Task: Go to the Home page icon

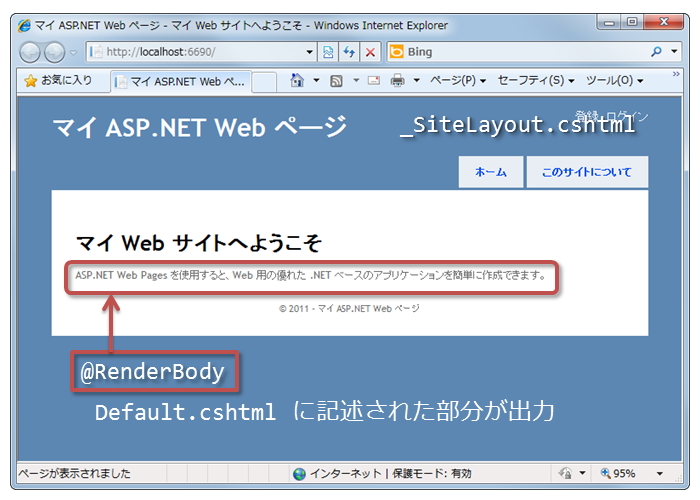Action: click(x=297, y=80)
